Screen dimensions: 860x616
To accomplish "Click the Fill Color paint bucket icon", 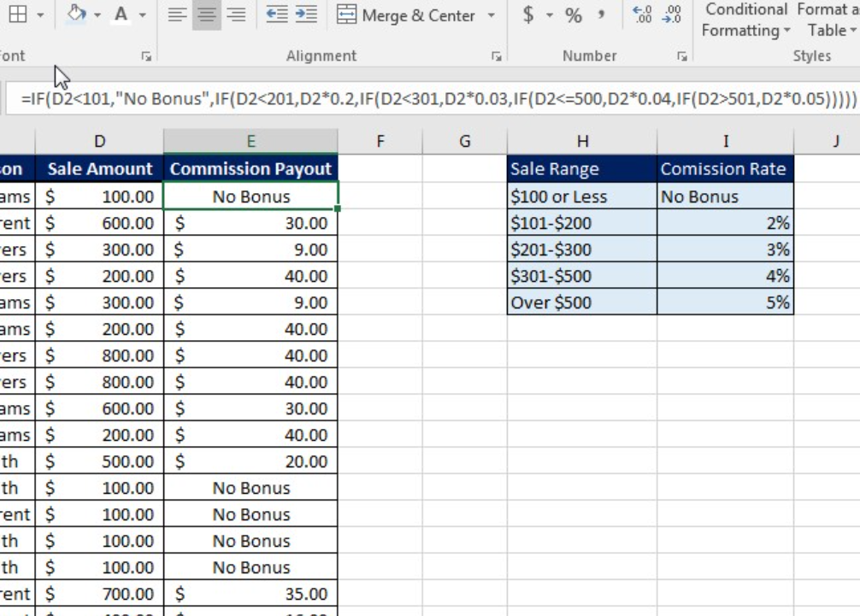I will pyautogui.click(x=76, y=14).
